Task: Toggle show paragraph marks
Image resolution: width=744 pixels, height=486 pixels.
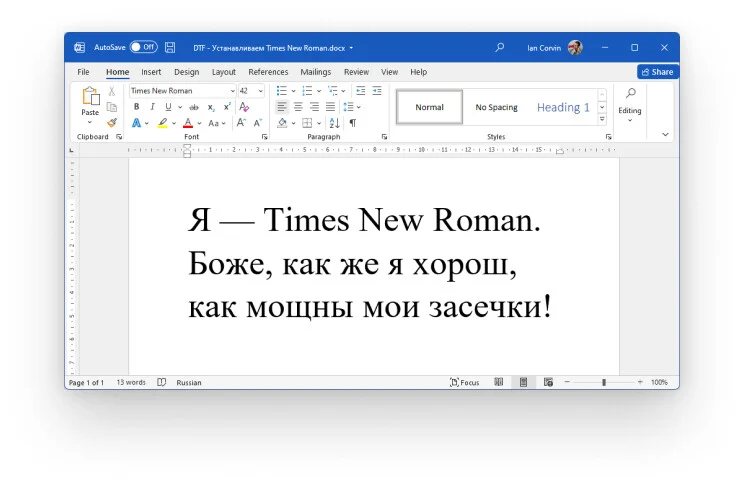Action: (x=353, y=123)
